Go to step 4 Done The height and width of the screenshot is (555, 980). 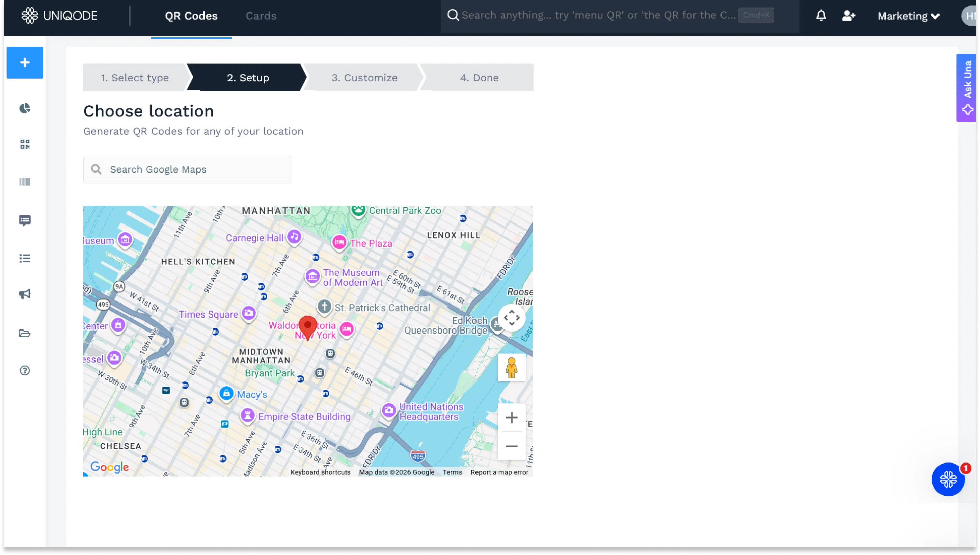(x=479, y=78)
